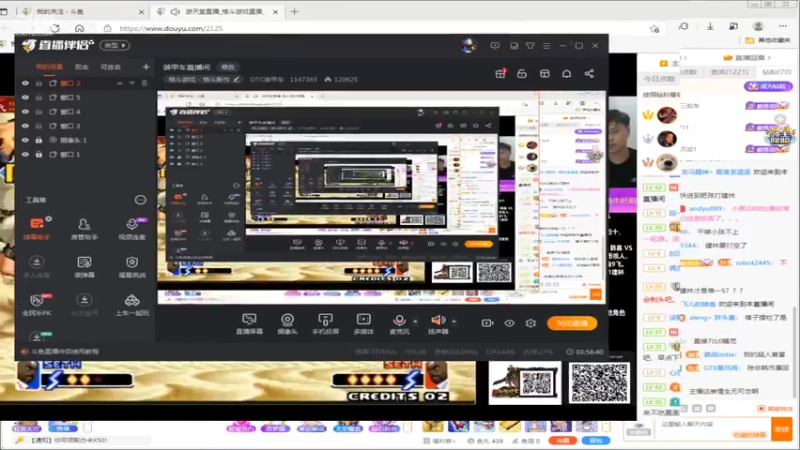This screenshot has width=800, height=450.
Task: Add a 多媒体 multimedia source
Action: tap(364, 323)
